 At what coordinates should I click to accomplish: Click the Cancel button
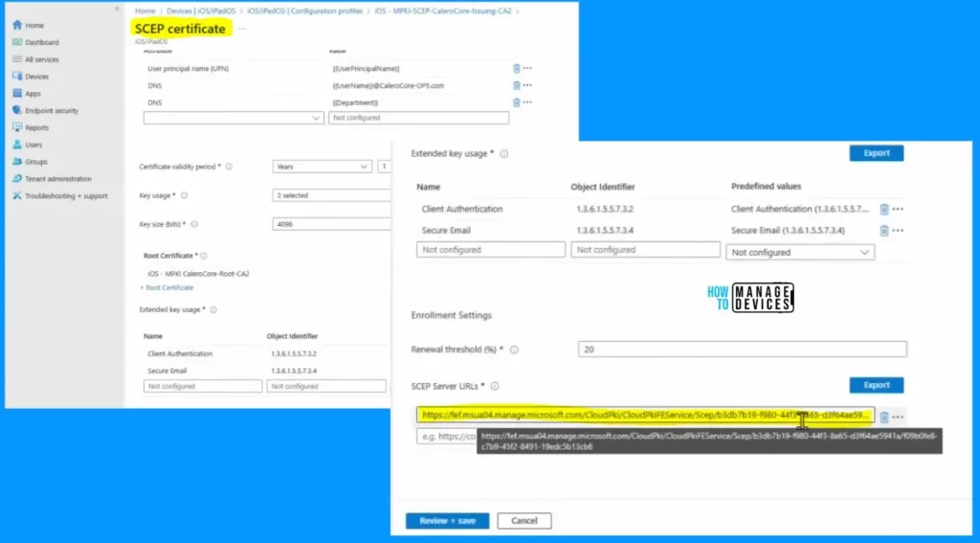(523, 520)
